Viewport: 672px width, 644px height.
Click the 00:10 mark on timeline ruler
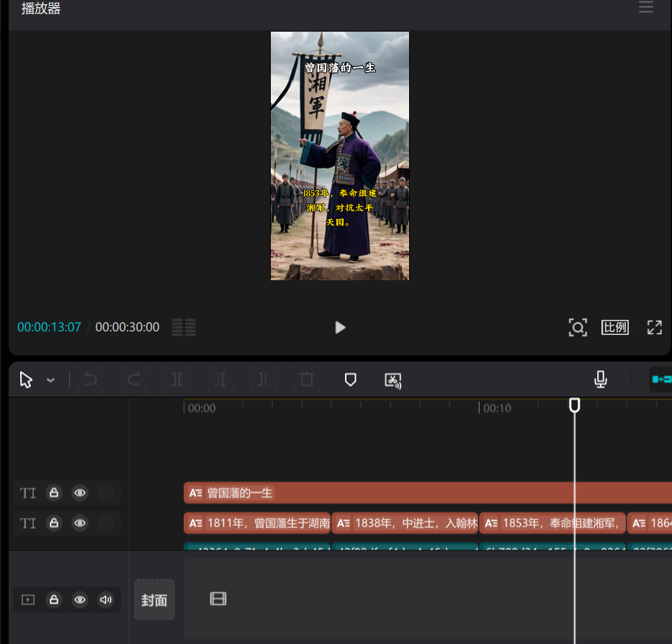(497, 408)
